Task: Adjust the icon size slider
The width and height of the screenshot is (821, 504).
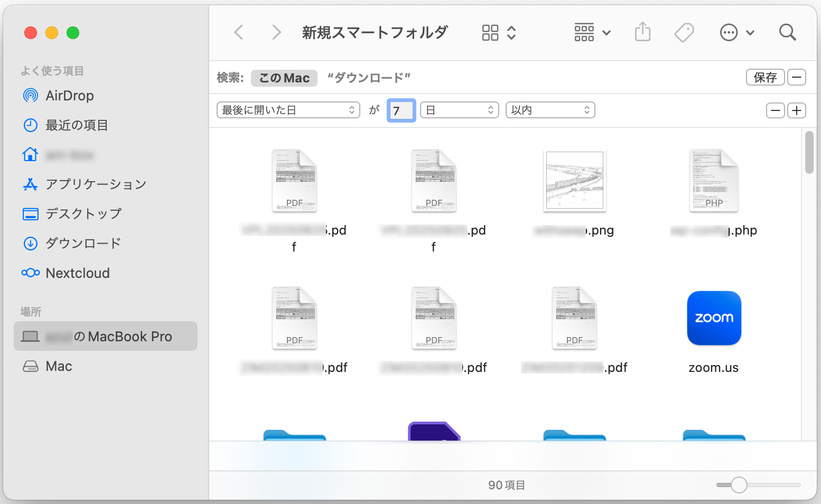Action: 739,485
